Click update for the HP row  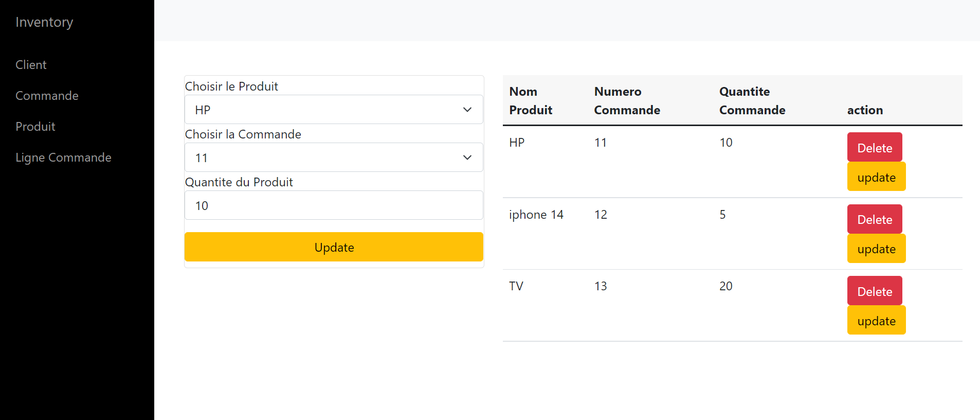click(x=876, y=177)
